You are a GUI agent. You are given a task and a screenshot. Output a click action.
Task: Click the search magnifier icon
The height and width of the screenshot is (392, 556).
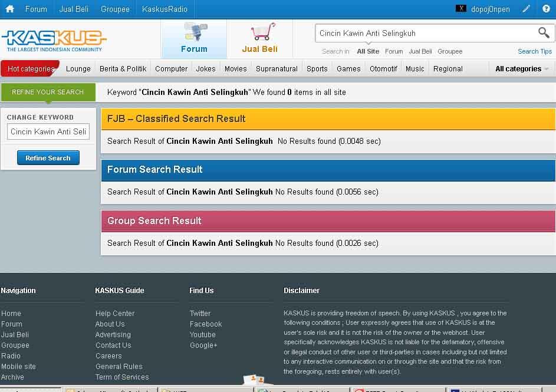(x=543, y=33)
